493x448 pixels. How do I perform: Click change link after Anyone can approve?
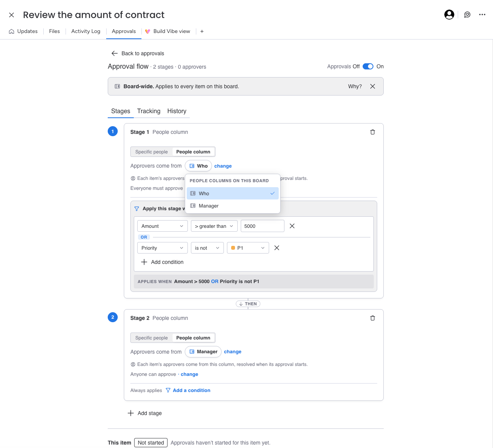(x=189, y=374)
